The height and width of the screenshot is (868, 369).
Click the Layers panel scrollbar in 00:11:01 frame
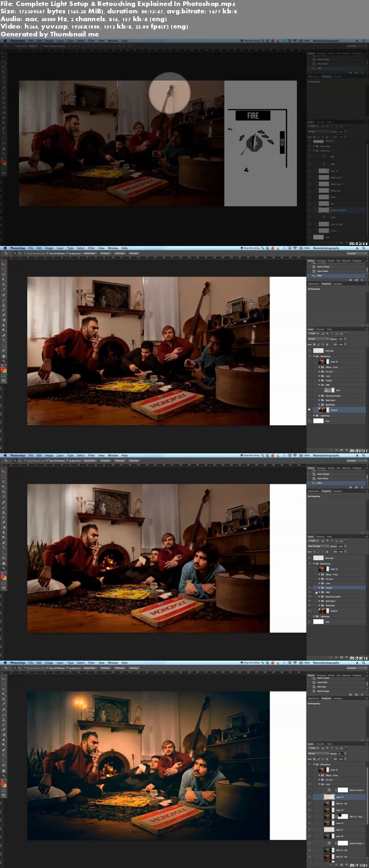[x=367, y=796]
